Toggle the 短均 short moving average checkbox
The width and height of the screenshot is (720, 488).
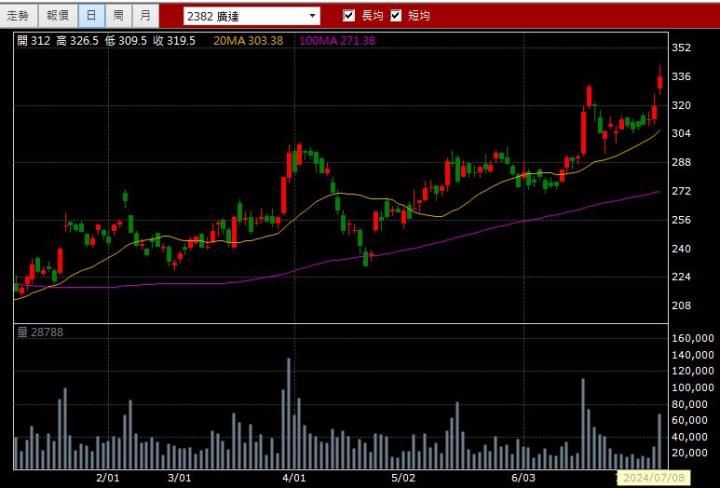[396, 15]
